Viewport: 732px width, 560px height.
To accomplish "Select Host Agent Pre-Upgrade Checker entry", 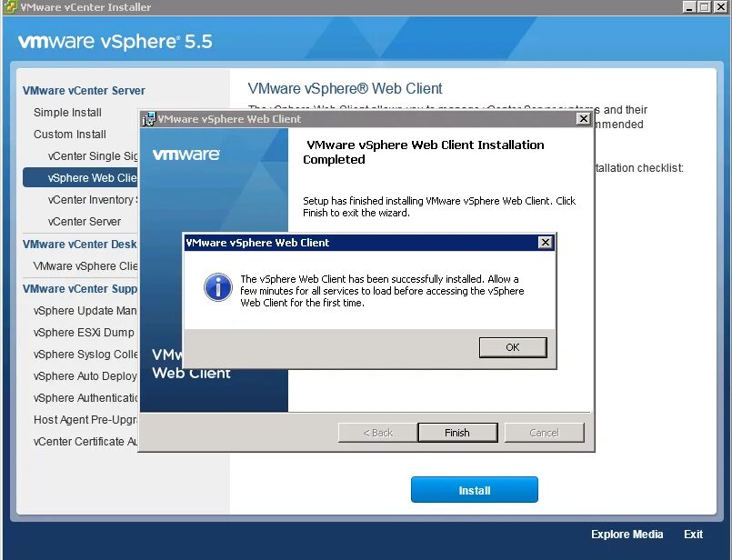I will tap(85, 420).
